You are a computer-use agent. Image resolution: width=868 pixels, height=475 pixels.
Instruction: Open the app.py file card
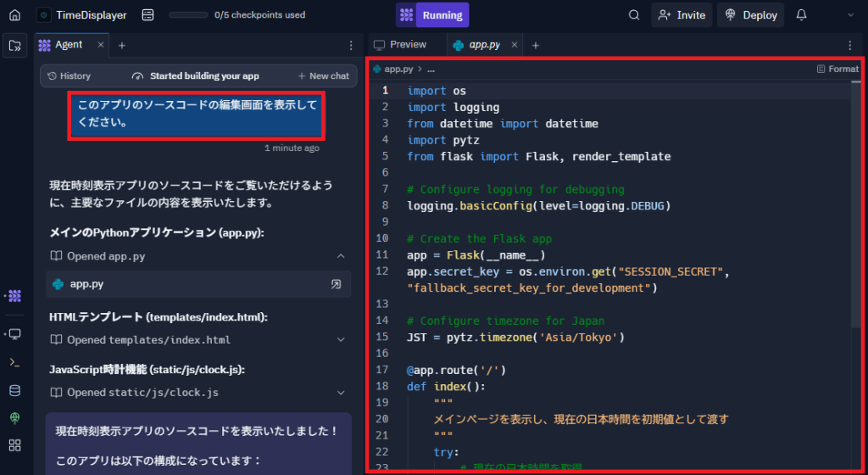tap(198, 284)
